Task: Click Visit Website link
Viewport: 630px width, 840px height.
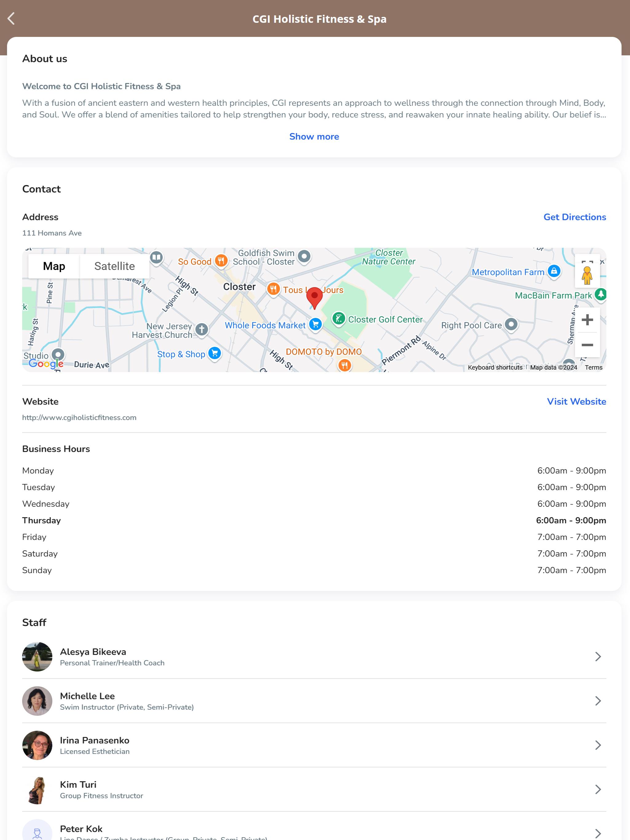Action: coord(576,402)
